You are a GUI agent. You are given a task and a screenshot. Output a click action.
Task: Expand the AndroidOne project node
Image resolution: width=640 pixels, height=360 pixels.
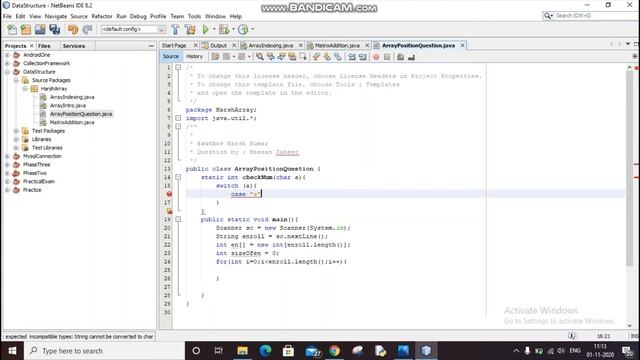click(x=7, y=55)
